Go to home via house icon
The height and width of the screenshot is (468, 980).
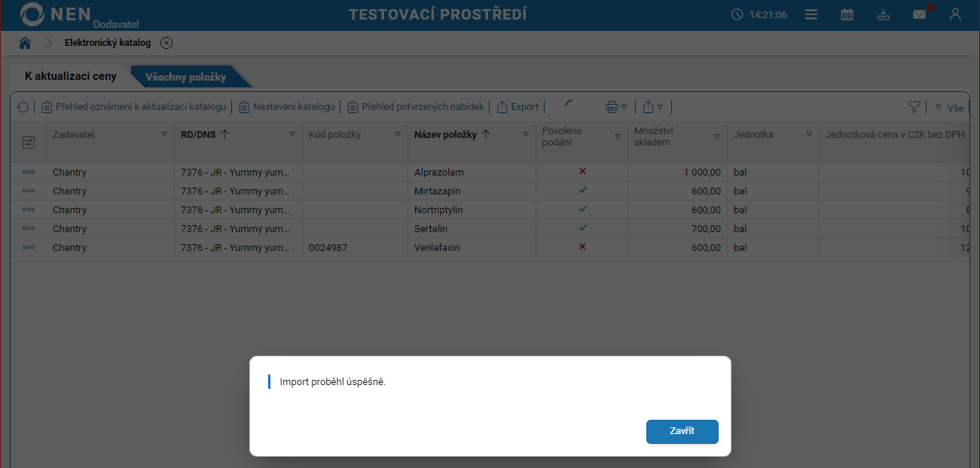tap(25, 43)
